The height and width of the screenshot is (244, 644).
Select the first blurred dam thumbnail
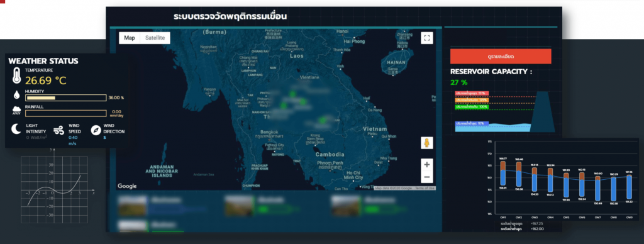pyautogui.click(x=132, y=205)
